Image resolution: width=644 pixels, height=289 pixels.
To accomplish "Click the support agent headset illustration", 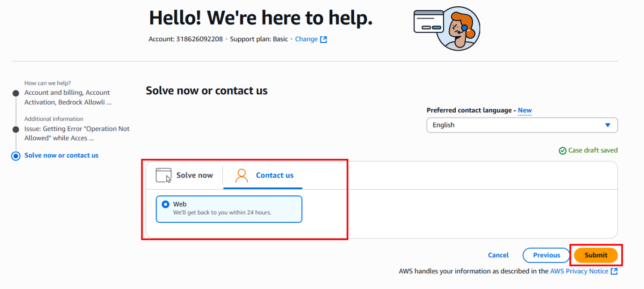I will [447, 28].
